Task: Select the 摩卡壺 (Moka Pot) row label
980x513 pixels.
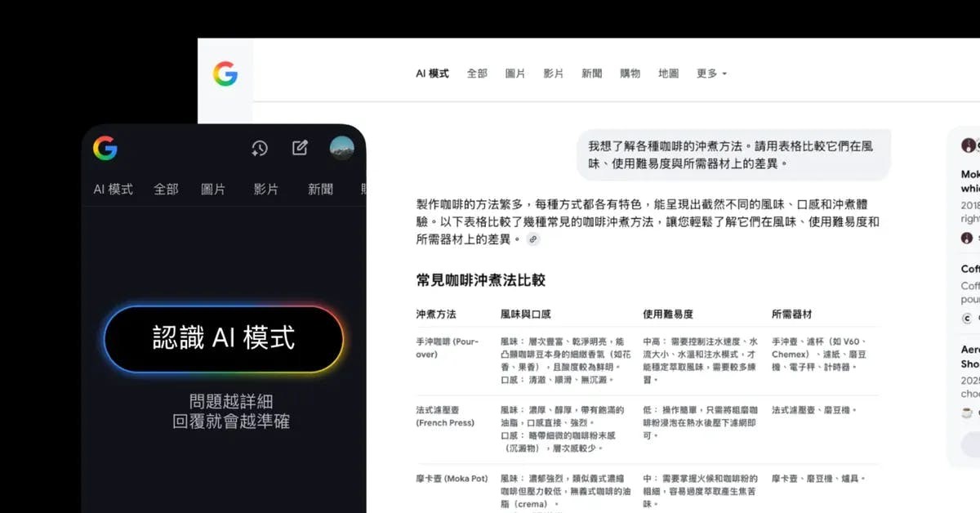Action: click(x=452, y=479)
